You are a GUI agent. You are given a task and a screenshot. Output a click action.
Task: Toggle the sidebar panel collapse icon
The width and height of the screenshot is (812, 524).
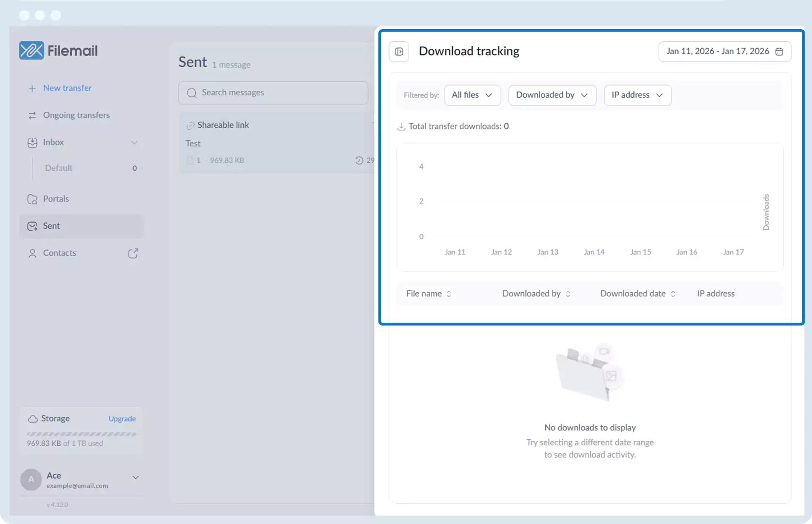click(x=399, y=52)
